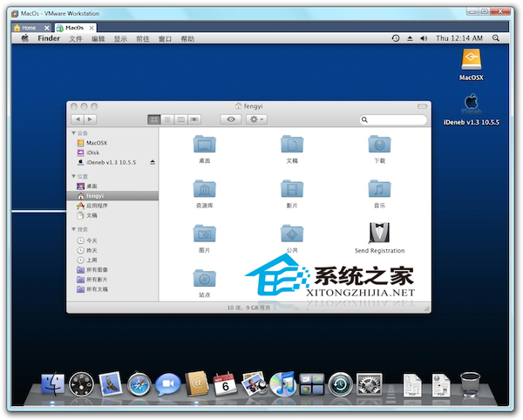Screen dimensions: 523x420
Task: Switch to the Home tab in VMware
Action: pyautogui.click(x=28, y=27)
